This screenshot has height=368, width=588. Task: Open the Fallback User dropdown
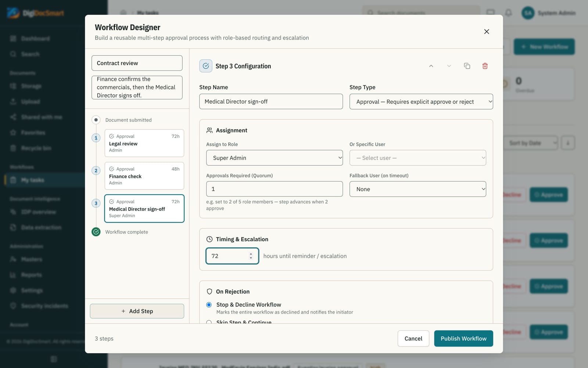418,189
